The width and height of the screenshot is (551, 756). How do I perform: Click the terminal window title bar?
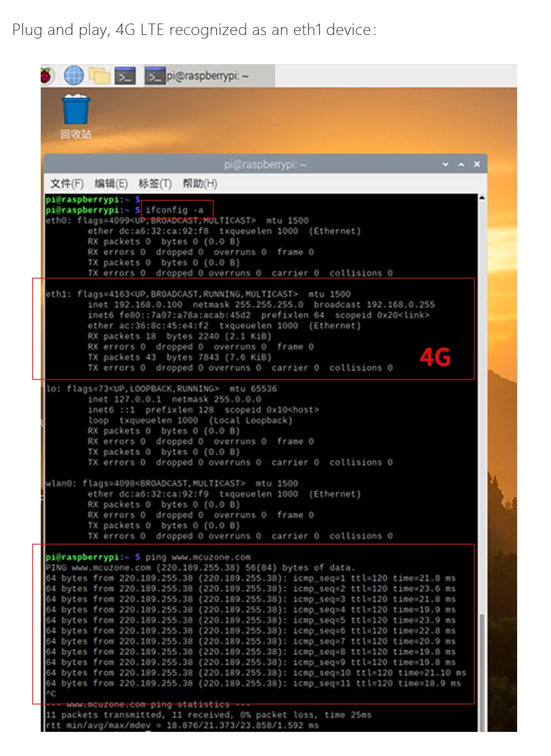(264, 165)
